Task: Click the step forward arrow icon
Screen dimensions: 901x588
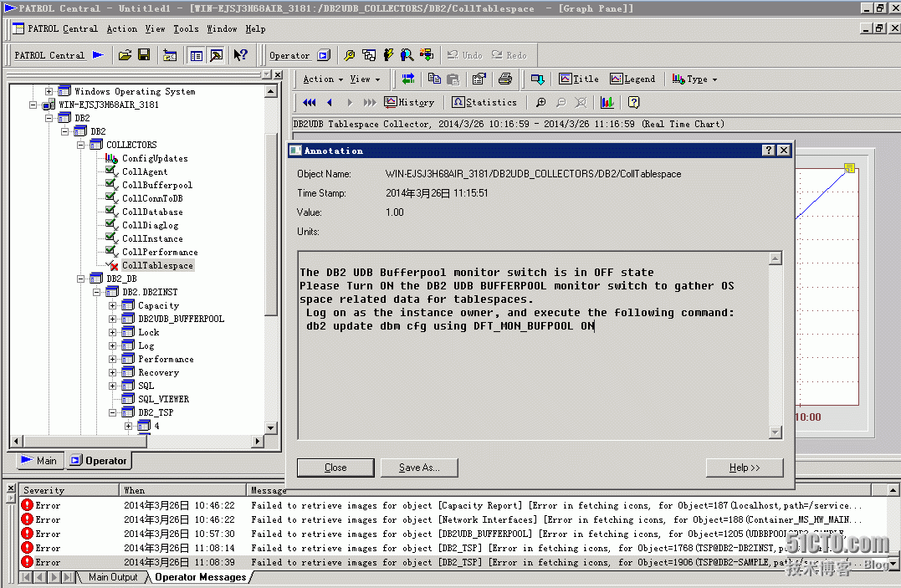Action: [x=350, y=102]
